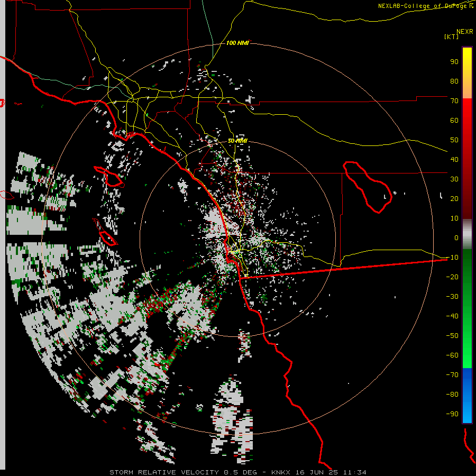
Task: Click "STORM RELATIVE VELOCITY" in the footer caption
Action: [164, 472]
